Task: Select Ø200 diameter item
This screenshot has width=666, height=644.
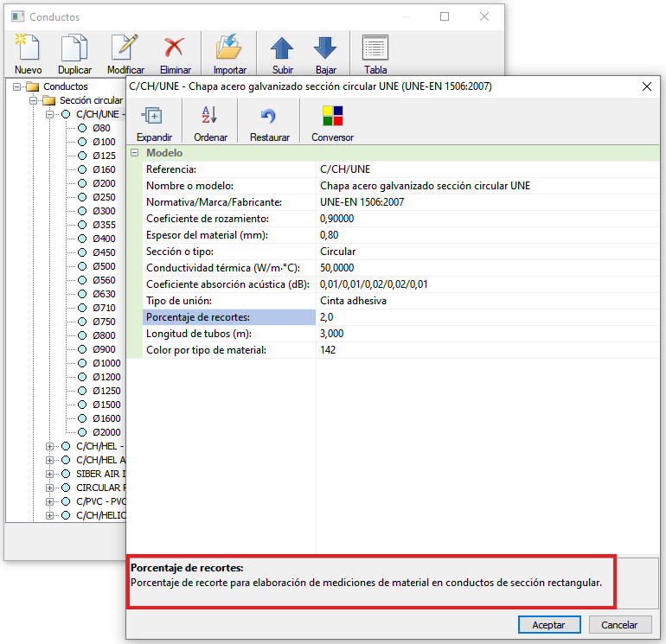Action: (104, 183)
